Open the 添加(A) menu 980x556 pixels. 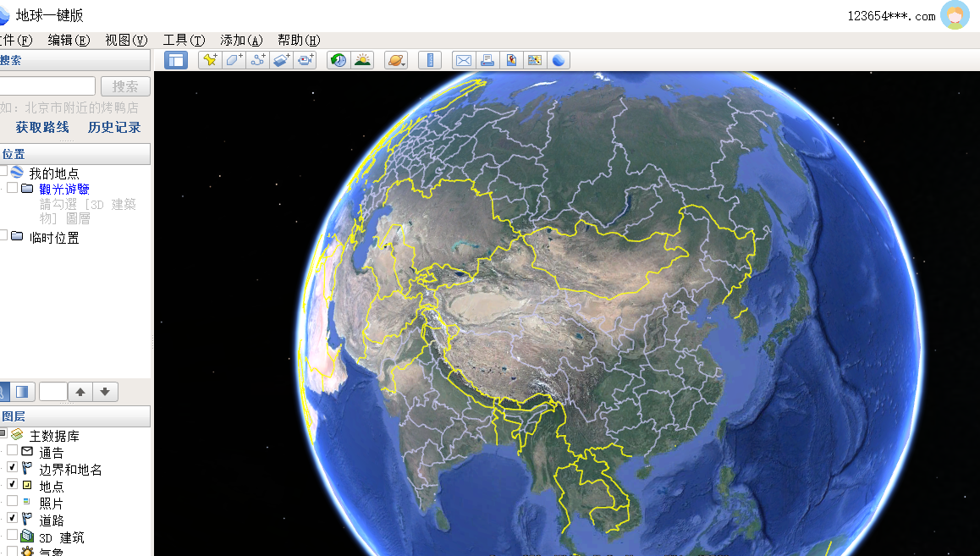point(241,40)
